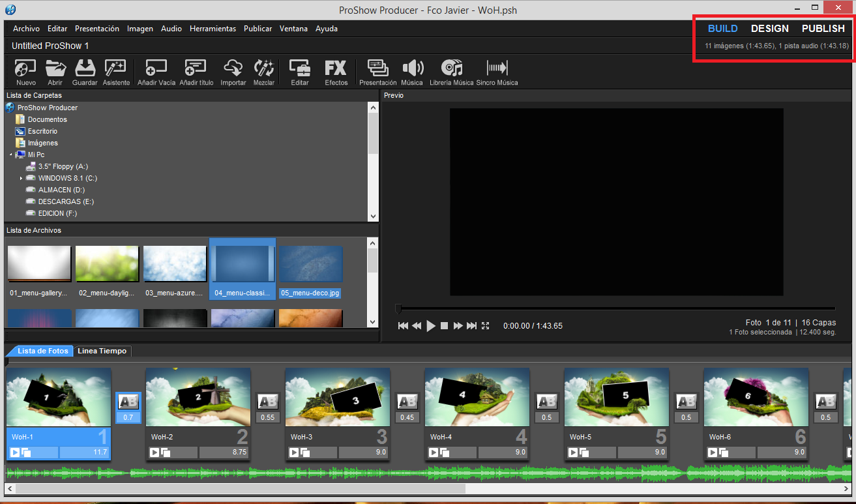Select 01_menu-gallery thumbnail
This screenshot has width=856, height=504.
click(39, 263)
